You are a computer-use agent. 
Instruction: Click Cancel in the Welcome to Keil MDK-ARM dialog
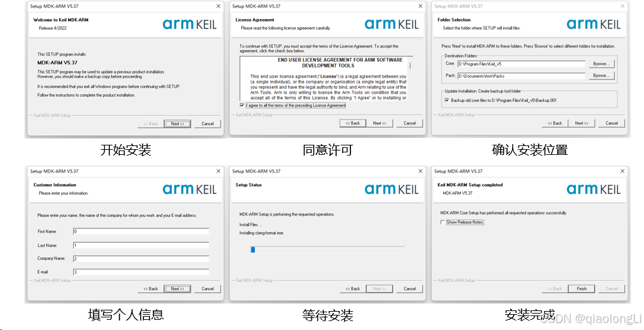(x=208, y=123)
